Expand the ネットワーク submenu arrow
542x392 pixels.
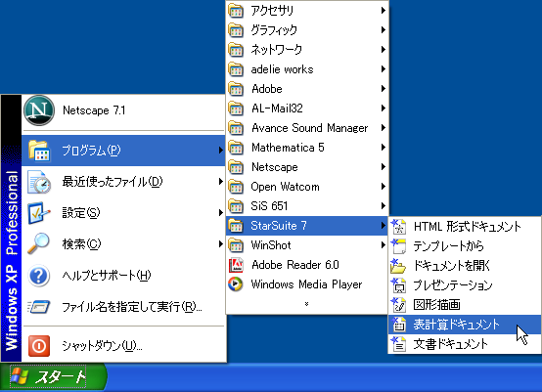click(x=383, y=50)
